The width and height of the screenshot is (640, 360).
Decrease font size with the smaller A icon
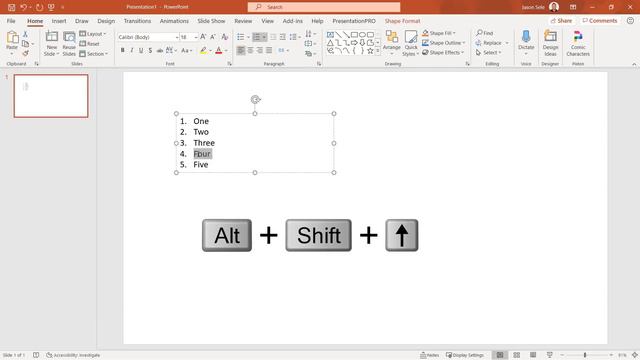click(x=213, y=37)
